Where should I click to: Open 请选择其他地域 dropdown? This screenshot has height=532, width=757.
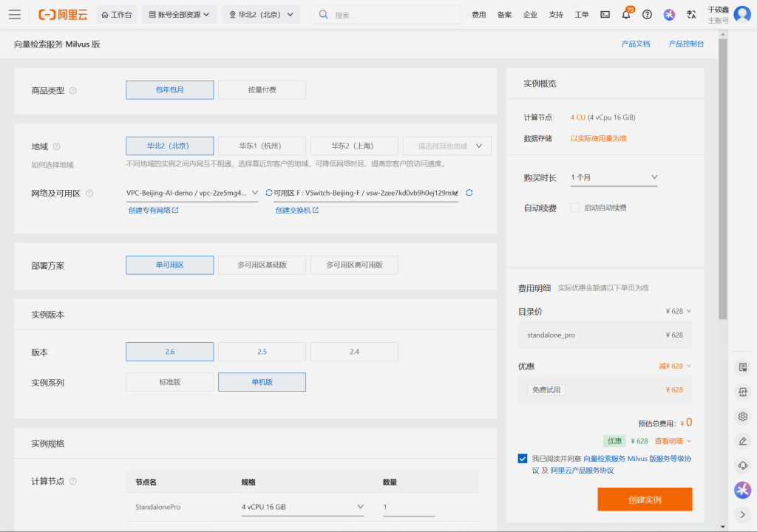(x=447, y=146)
